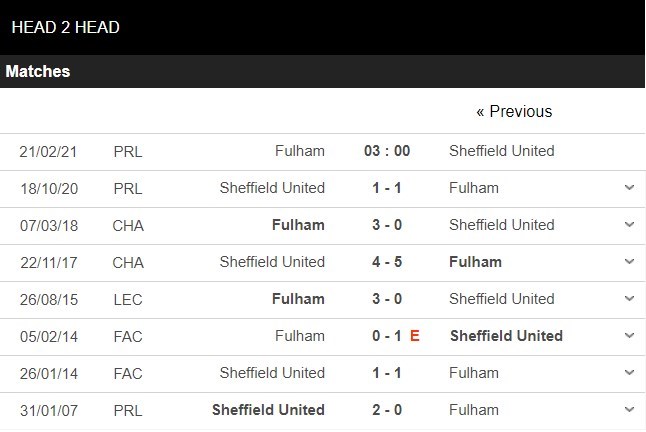Click bold Sheffield United on 05/02/14 row
The height and width of the screenshot is (432, 646).
[x=506, y=336]
